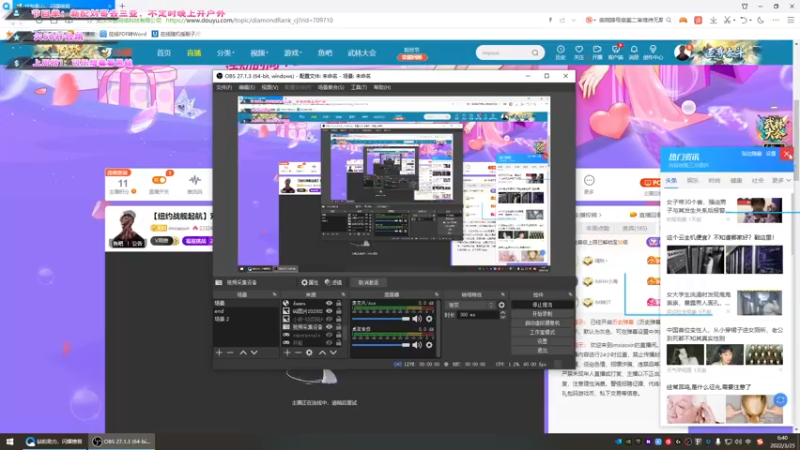800x450 pixels.
Task: Click the refresh icon in news popup
Action: (x=780, y=400)
